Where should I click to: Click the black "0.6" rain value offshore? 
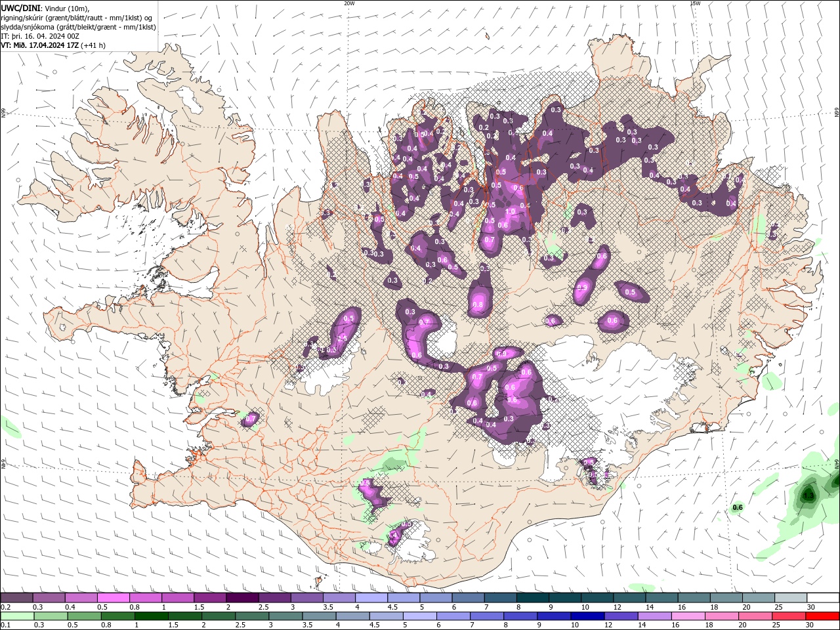[x=738, y=507]
